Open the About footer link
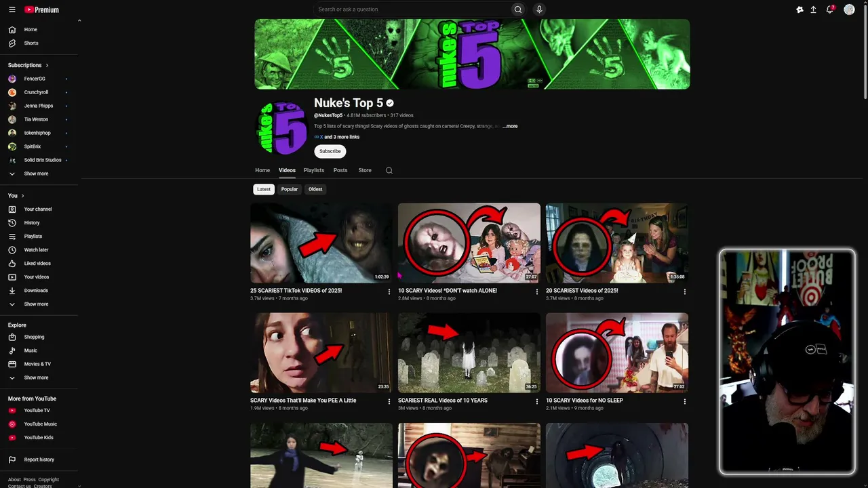 [14, 480]
